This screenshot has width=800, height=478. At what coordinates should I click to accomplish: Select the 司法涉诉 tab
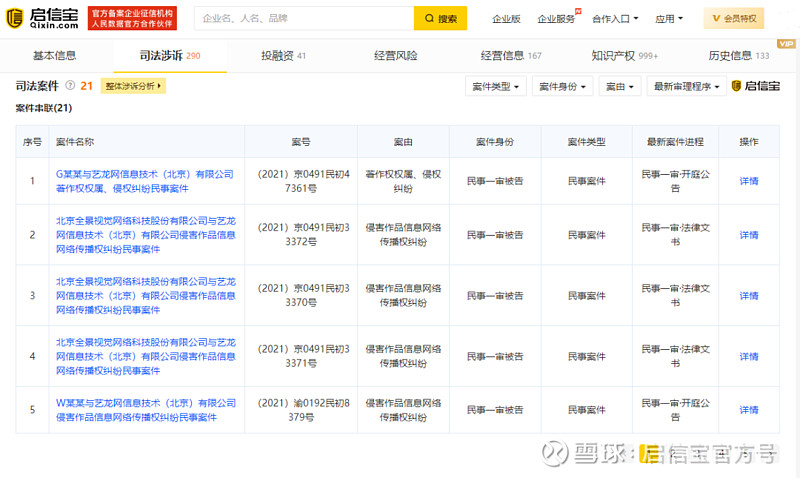(x=170, y=56)
